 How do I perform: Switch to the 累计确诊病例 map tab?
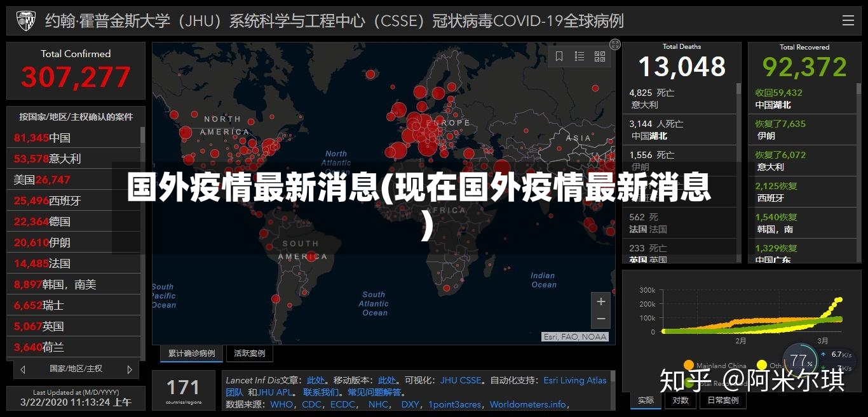click(191, 354)
